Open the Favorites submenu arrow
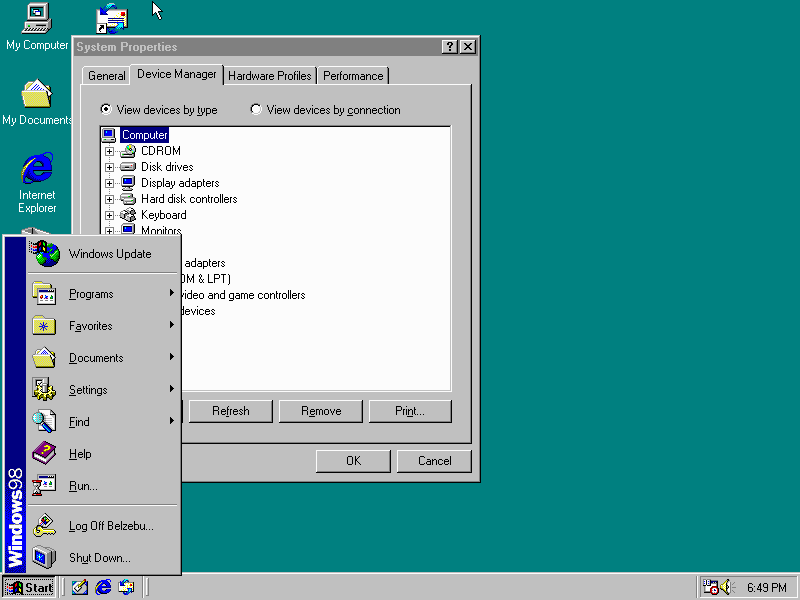This screenshot has height=600, width=800. [172, 324]
